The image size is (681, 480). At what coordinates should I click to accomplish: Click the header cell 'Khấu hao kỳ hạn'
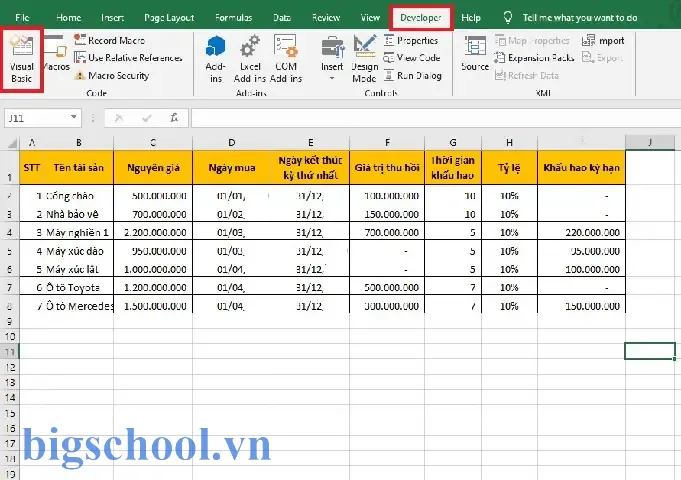point(582,168)
